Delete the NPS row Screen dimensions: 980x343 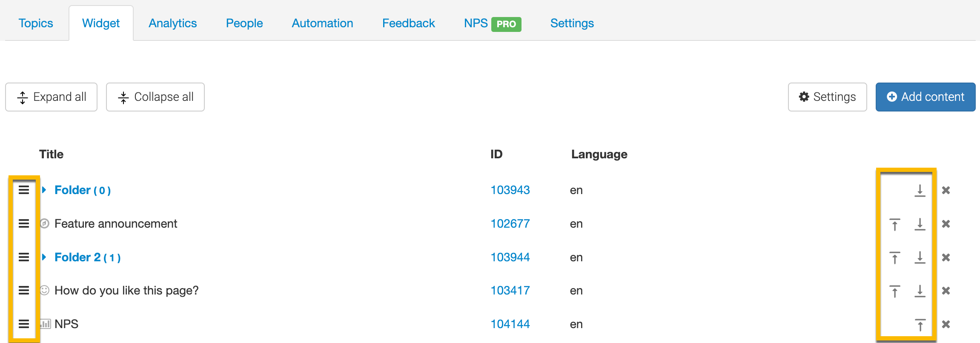946,324
